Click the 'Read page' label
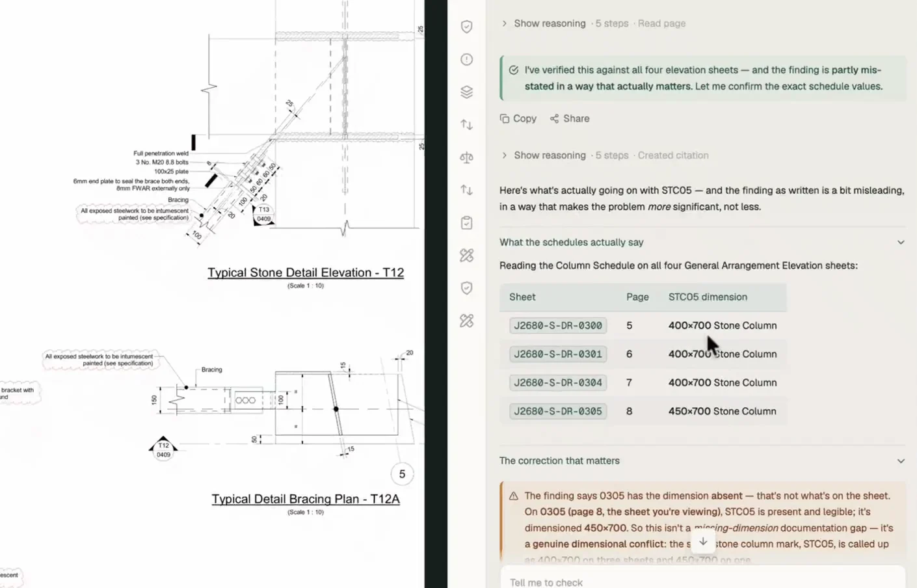This screenshot has width=917, height=588. point(661,23)
